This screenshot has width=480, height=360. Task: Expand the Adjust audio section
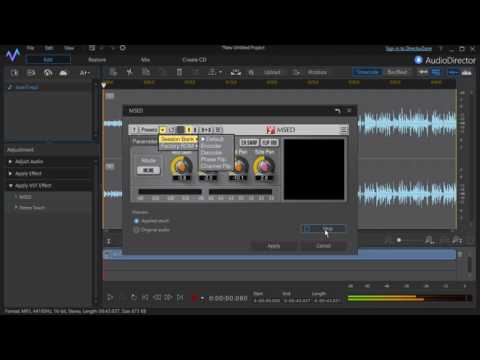(x=10, y=162)
